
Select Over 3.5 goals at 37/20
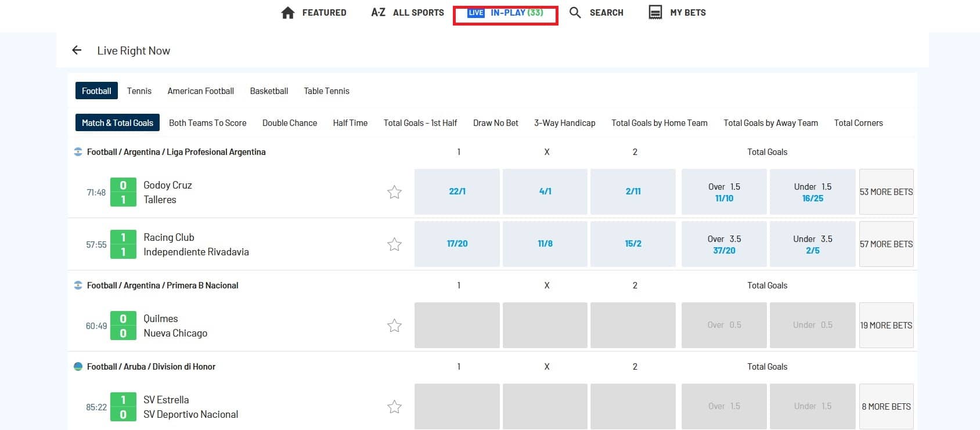(724, 244)
